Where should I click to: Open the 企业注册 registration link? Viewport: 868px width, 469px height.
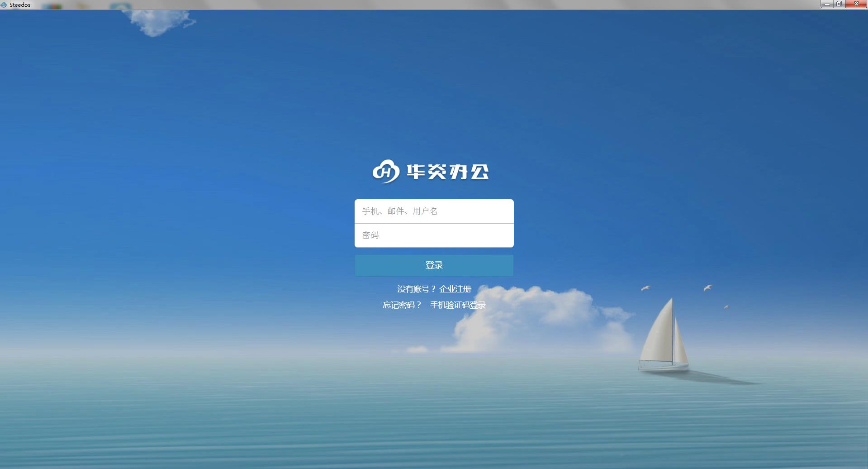pos(455,288)
